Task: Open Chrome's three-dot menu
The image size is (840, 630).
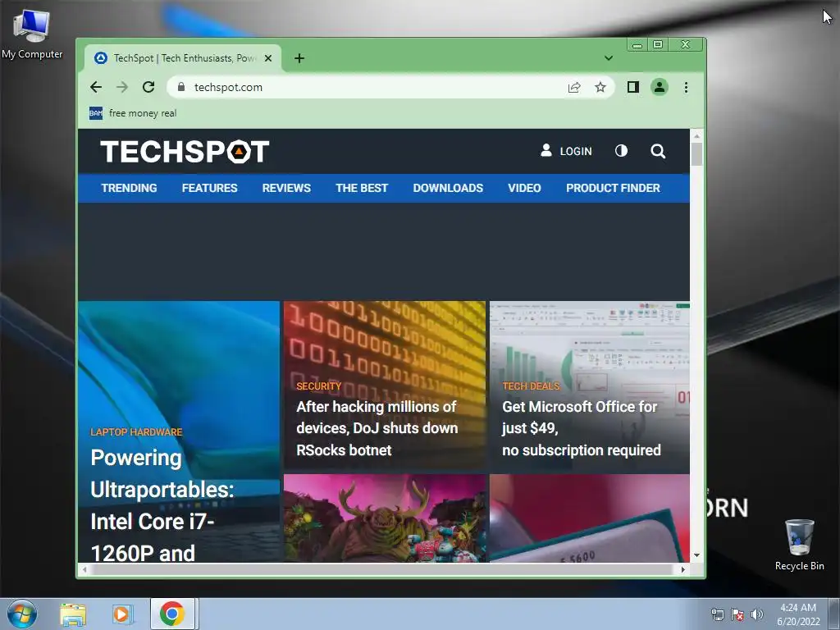Action: pos(687,87)
